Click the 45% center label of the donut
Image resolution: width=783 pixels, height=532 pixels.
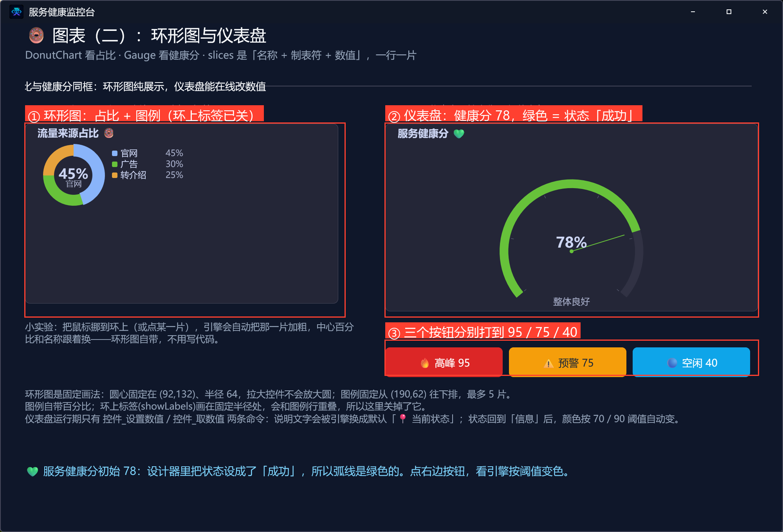[73, 174]
